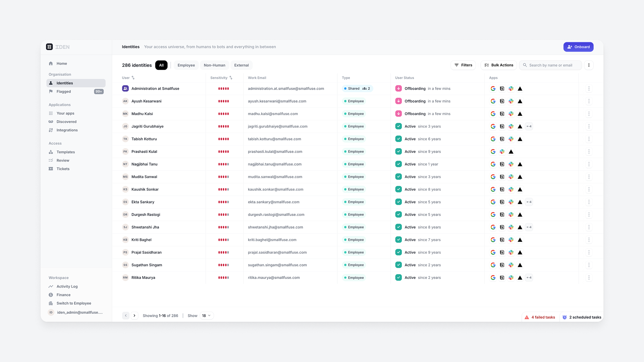Image resolution: width=644 pixels, height=362 pixels.
Task: Click the Onboard button
Action: [x=578, y=47]
